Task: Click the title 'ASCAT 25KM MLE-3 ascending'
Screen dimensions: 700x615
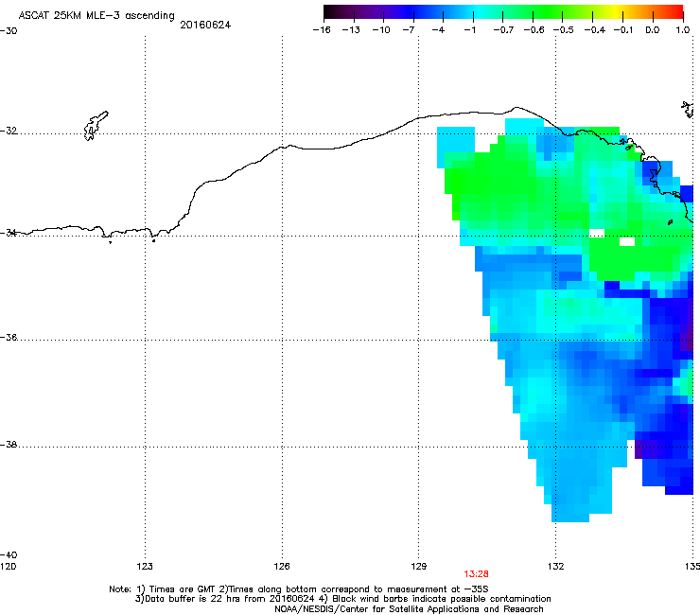Action: (x=96, y=15)
